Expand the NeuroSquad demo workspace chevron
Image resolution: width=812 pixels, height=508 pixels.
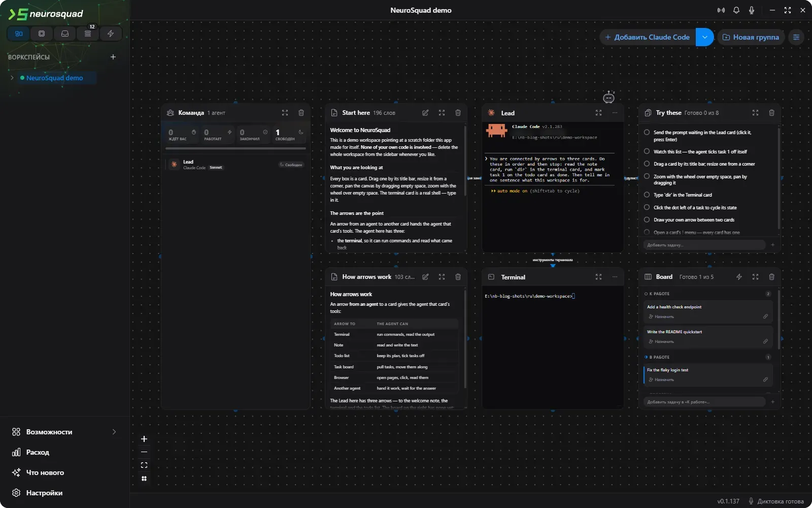tap(12, 78)
